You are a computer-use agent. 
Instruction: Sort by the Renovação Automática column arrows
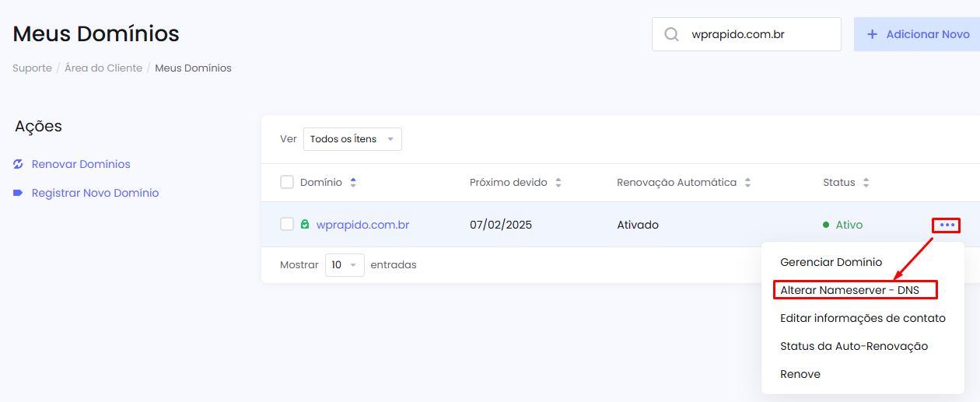tap(747, 183)
